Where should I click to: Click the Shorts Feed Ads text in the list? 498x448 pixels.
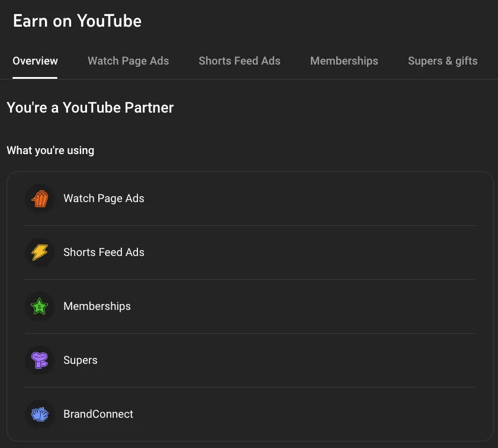click(x=104, y=252)
